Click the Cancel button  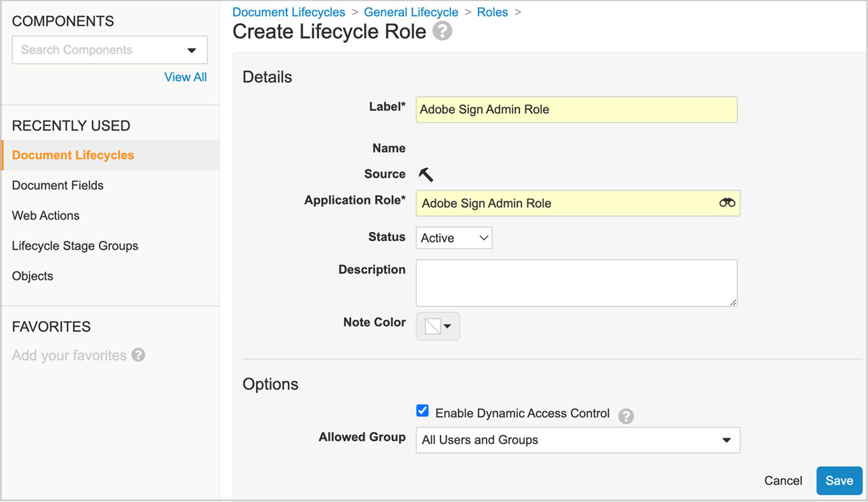coord(783,481)
